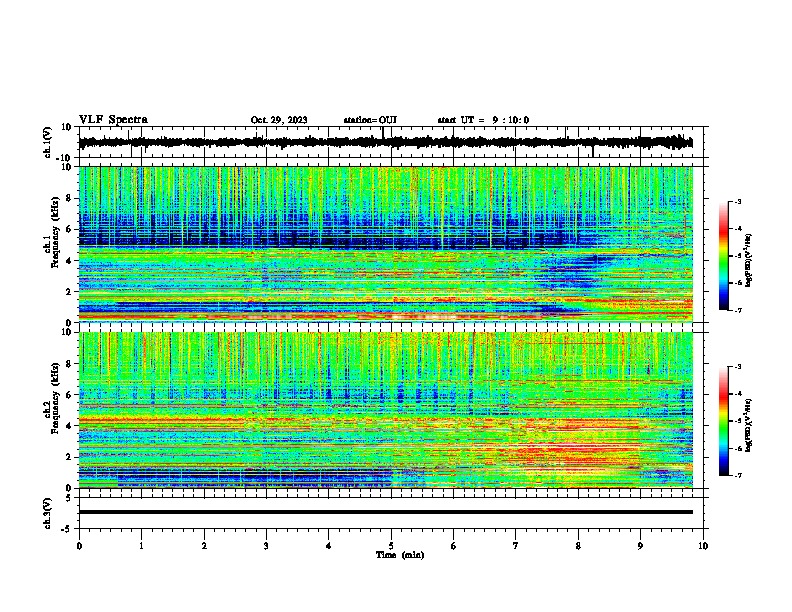Select the 'Oct. 29, 2023' date label

click(x=279, y=120)
